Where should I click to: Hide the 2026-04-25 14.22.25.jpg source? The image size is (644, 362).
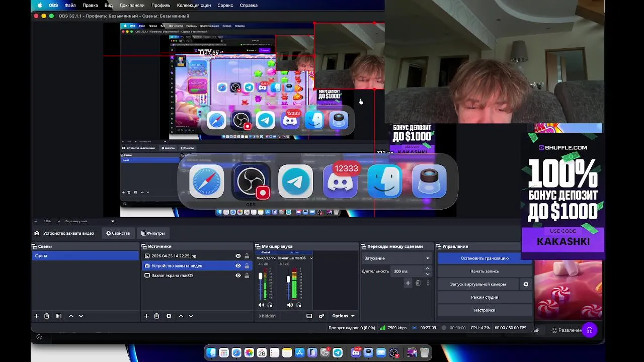[x=238, y=256]
